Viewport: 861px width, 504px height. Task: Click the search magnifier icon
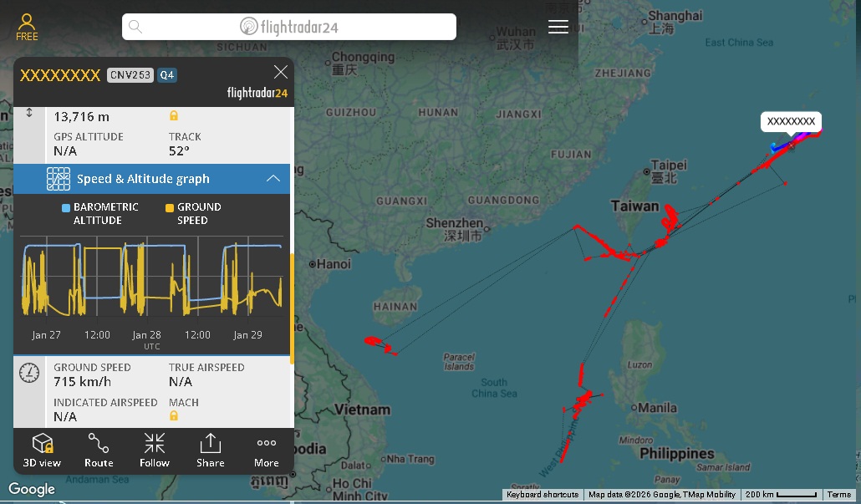135,27
